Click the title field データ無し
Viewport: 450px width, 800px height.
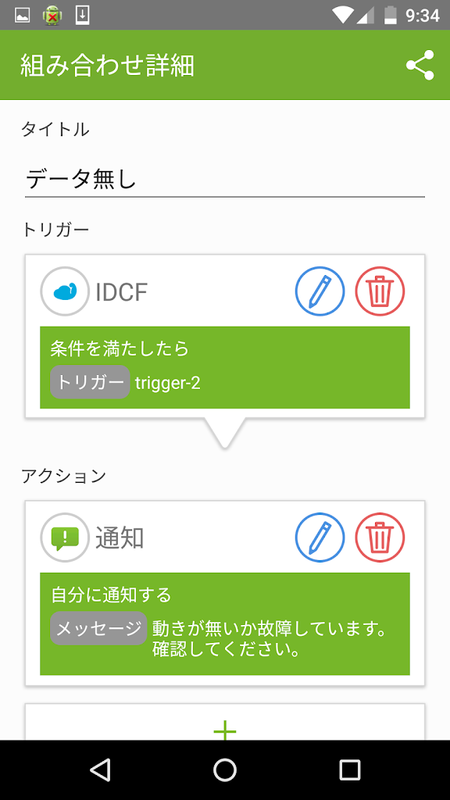[225, 180]
